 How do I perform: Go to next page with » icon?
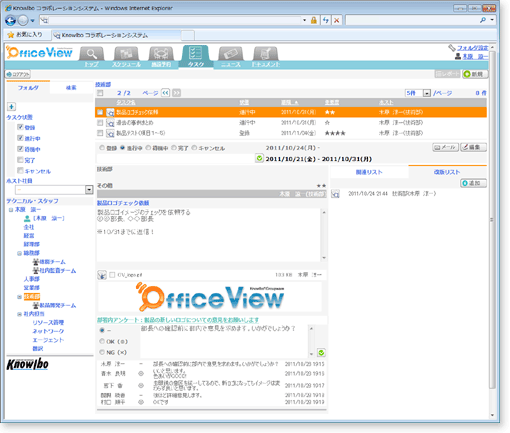click(177, 93)
